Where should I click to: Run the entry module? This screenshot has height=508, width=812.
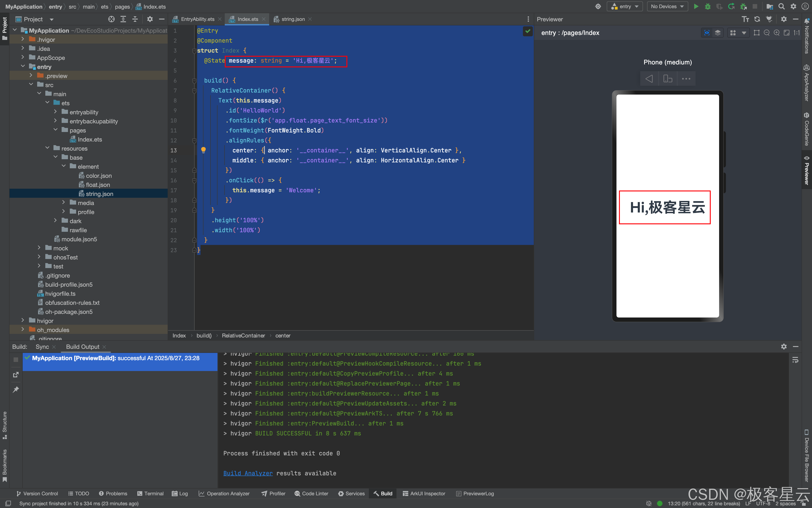pyautogui.click(x=696, y=6)
